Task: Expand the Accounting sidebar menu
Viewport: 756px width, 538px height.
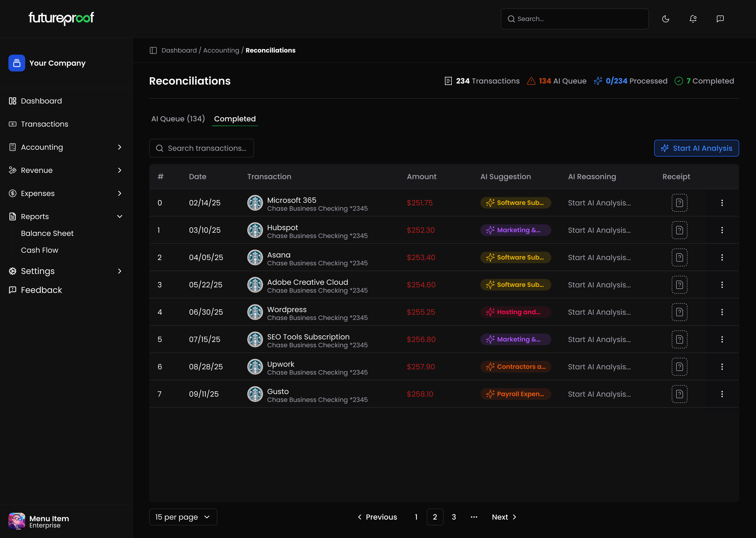Action: point(119,147)
